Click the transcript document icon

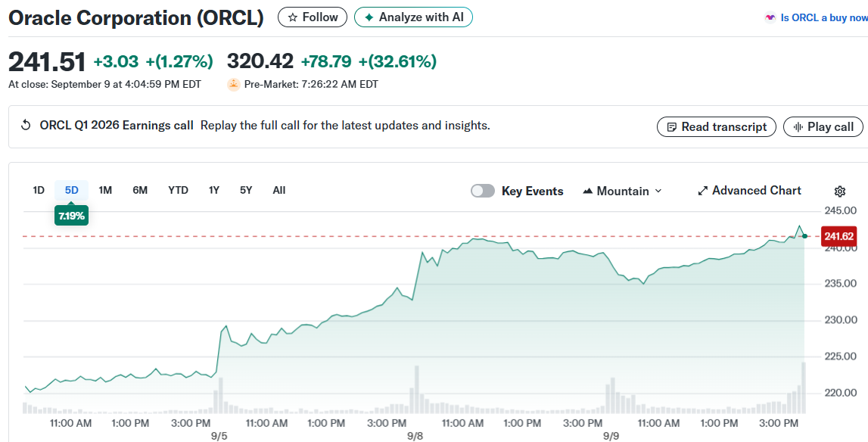[671, 127]
